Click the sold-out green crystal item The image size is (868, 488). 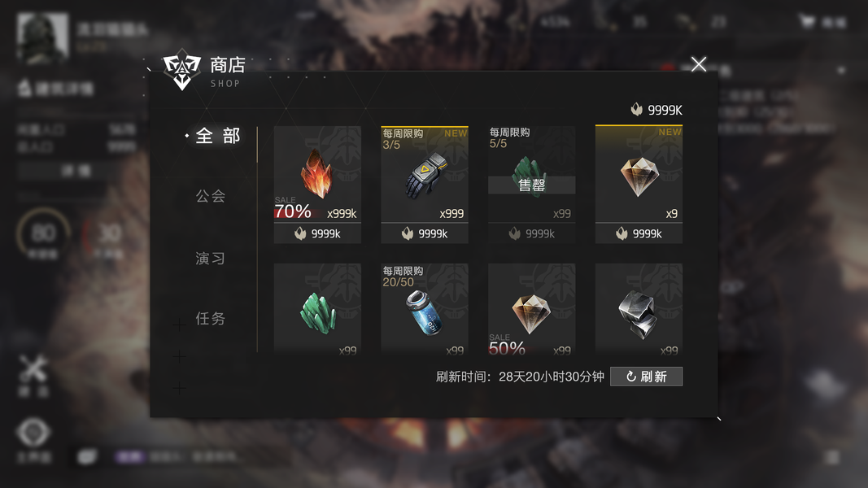click(x=531, y=174)
